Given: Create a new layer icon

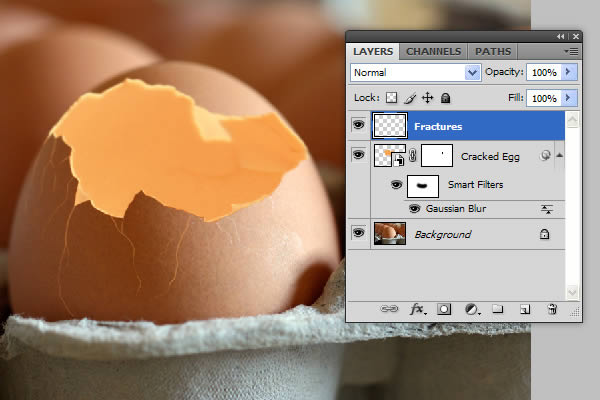Looking at the screenshot, I should pos(525,309).
